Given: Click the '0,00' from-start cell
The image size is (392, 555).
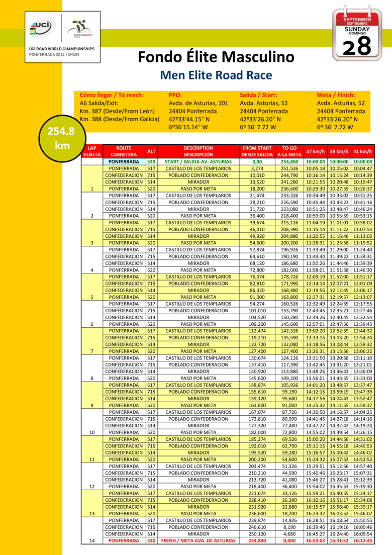Looking at the screenshot, I should (x=257, y=162).
